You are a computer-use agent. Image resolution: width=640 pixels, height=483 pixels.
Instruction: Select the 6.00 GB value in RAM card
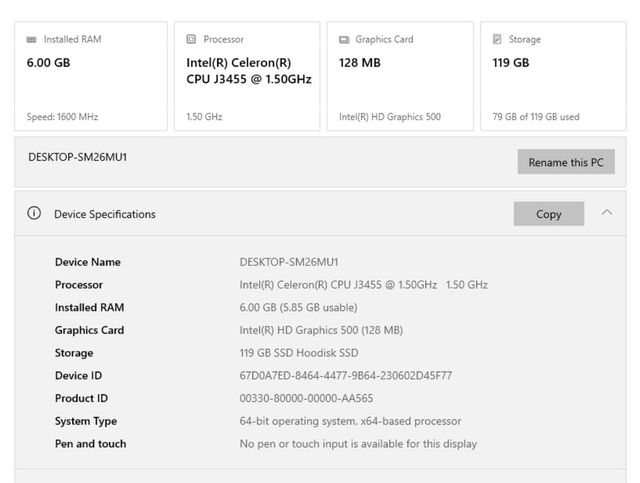point(48,63)
